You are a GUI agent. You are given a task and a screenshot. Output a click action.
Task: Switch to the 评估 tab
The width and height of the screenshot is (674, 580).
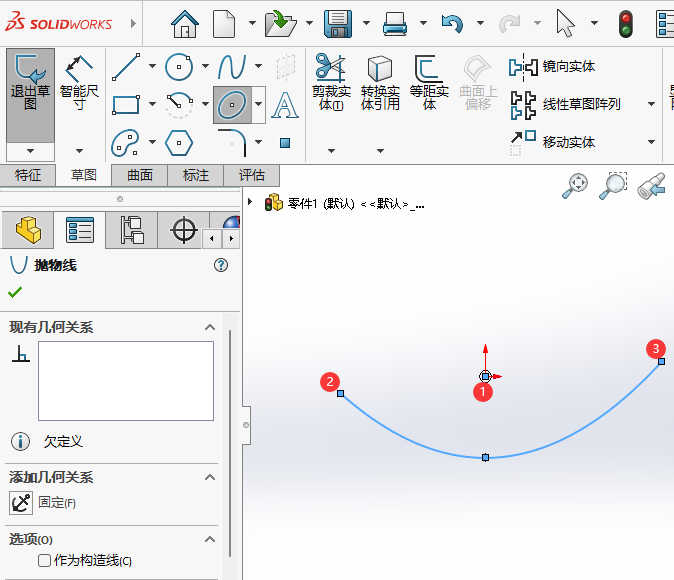tap(251, 175)
